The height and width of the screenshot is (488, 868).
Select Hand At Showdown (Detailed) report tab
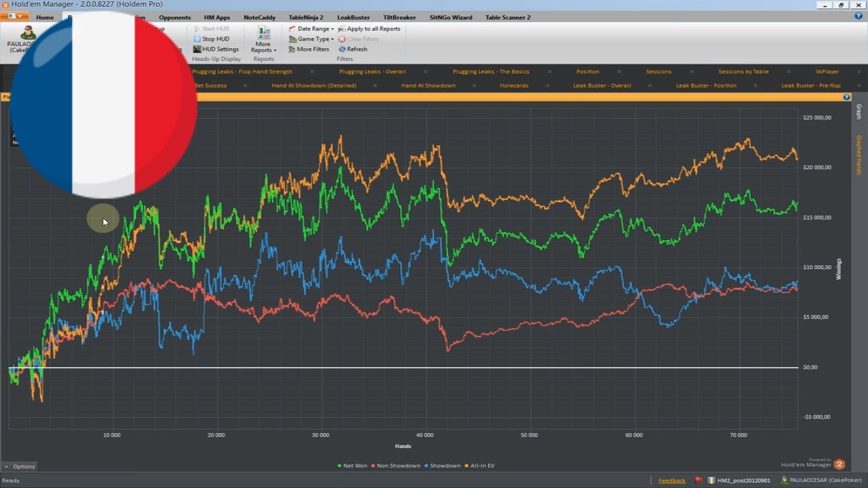click(x=314, y=86)
